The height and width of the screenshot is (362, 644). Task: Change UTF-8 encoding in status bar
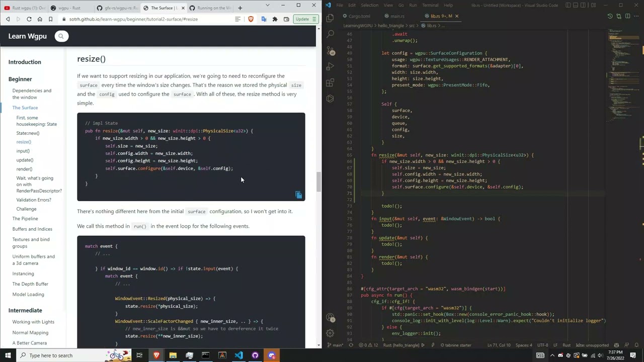542,345
